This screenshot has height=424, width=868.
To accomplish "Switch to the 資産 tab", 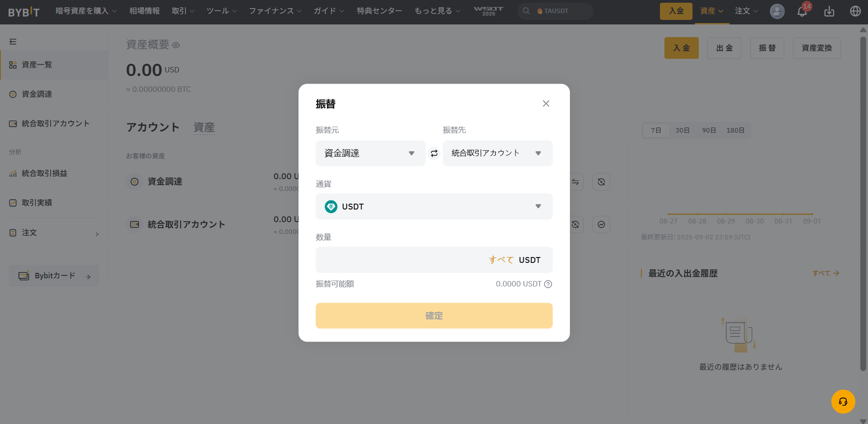I will 204,128.
